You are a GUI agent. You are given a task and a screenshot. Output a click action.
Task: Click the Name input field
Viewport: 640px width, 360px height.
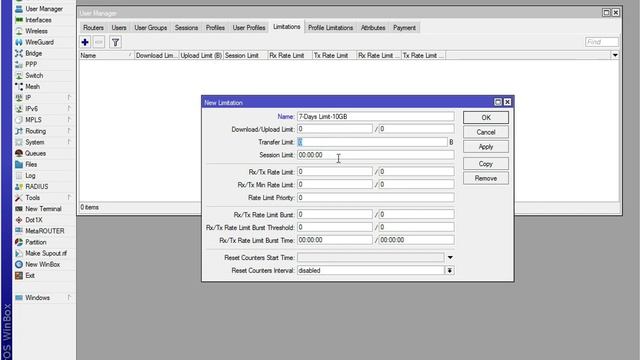pyautogui.click(x=376, y=117)
